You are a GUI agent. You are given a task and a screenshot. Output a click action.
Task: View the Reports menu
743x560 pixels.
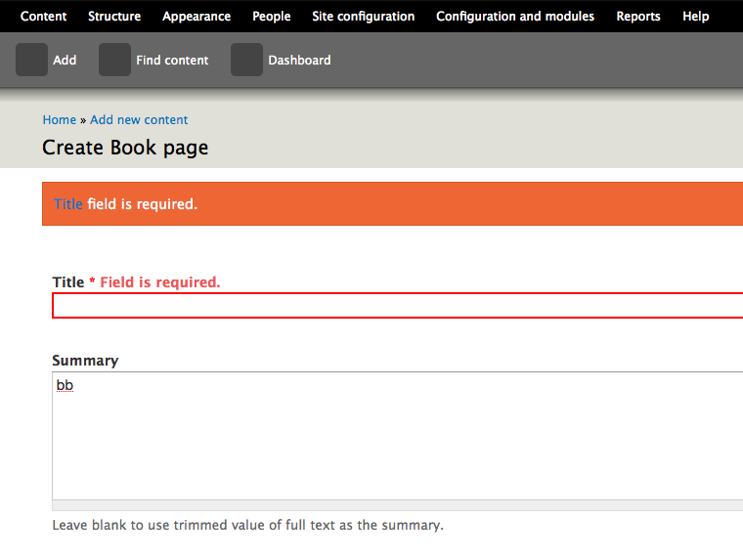pos(637,17)
